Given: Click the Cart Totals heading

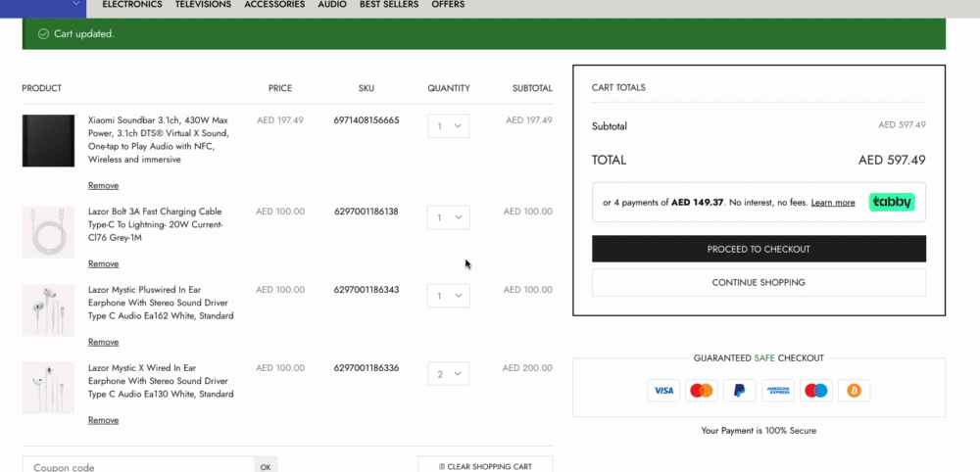Looking at the screenshot, I should coord(618,87).
